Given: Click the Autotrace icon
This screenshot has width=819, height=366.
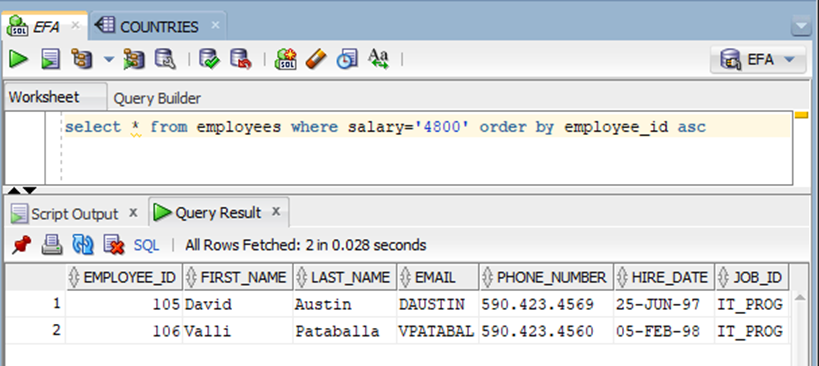Looking at the screenshot, I should [x=134, y=59].
